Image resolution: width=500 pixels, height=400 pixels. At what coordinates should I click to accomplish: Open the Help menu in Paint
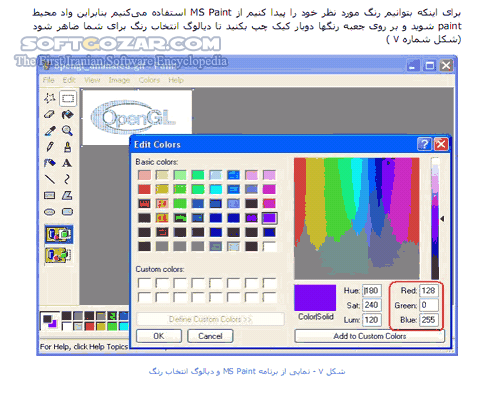click(176, 80)
